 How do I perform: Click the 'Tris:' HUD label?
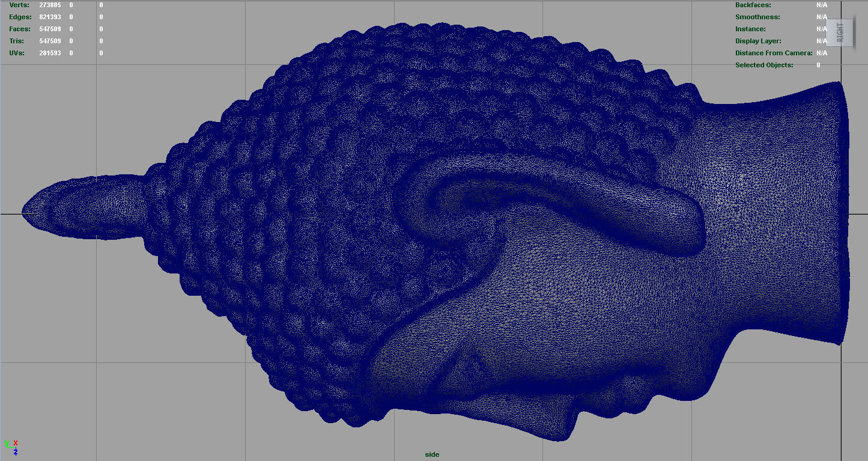coord(18,41)
